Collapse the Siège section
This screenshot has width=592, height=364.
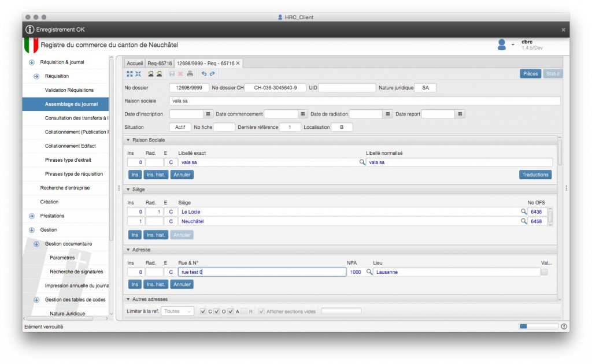click(128, 190)
